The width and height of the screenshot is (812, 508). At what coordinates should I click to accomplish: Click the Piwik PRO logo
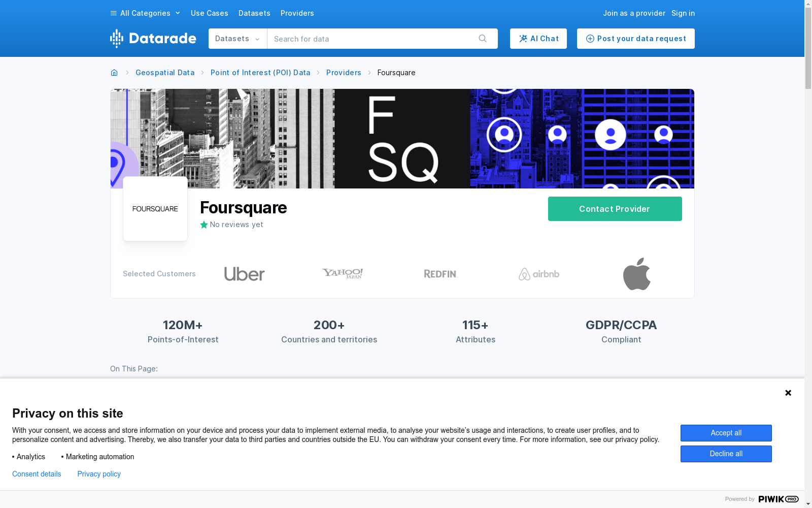coord(779,499)
